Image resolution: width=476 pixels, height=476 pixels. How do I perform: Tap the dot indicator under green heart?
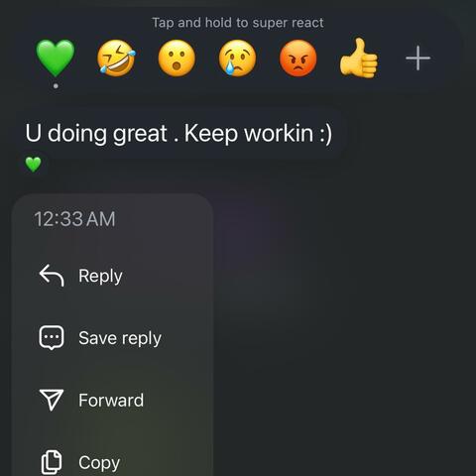(56, 86)
